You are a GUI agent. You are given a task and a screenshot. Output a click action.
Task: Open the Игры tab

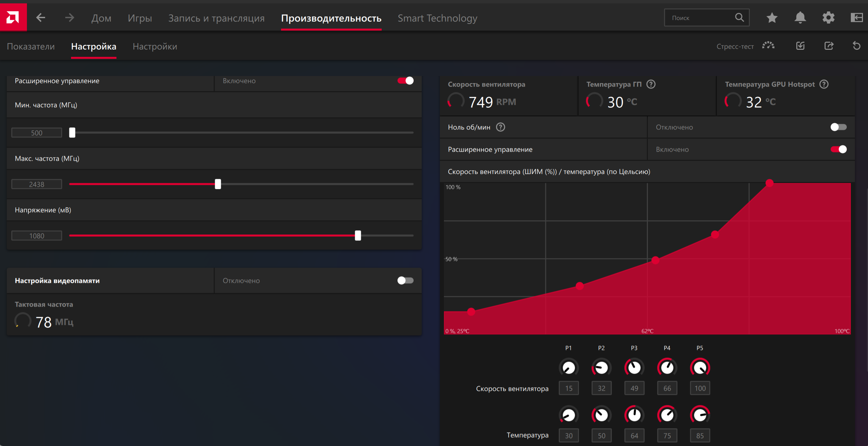139,18
